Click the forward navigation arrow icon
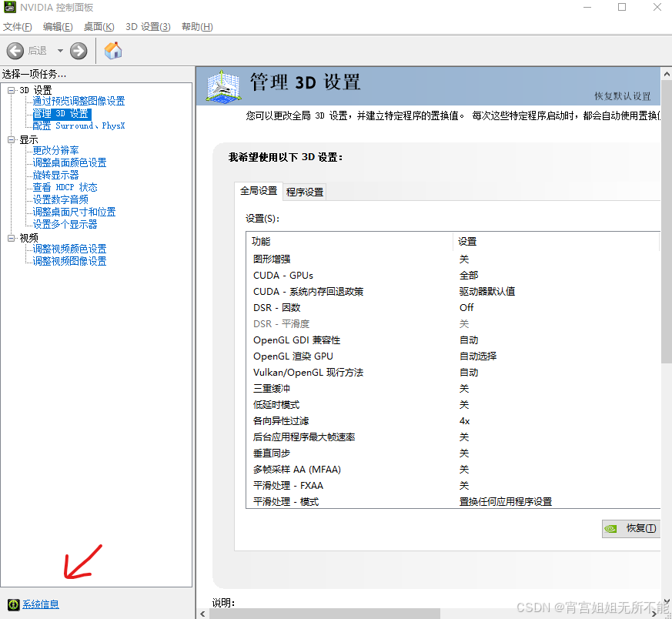672x619 pixels. [x=77, y=51]
